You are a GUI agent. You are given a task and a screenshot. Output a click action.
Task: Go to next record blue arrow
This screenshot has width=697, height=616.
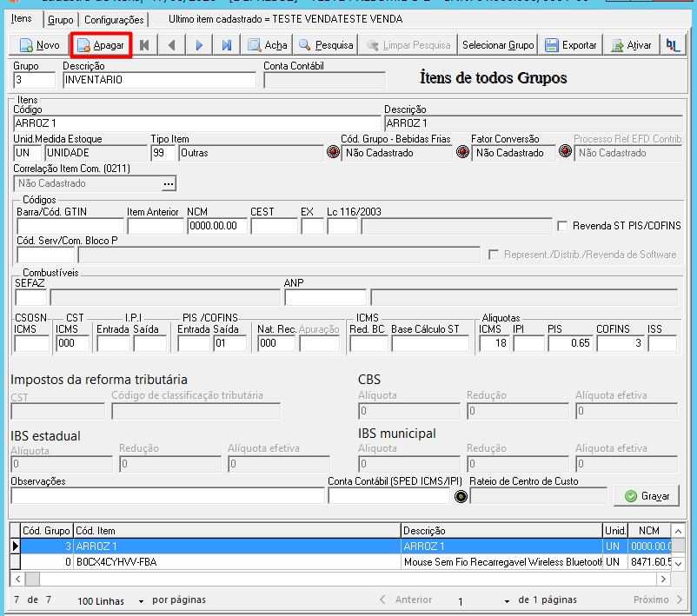tap(199, 45)
